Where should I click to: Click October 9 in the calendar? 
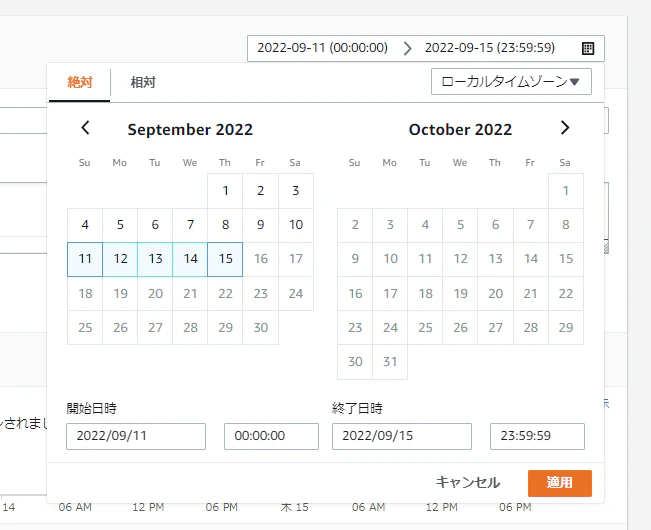pyautogui.click(x=355, y=259)
